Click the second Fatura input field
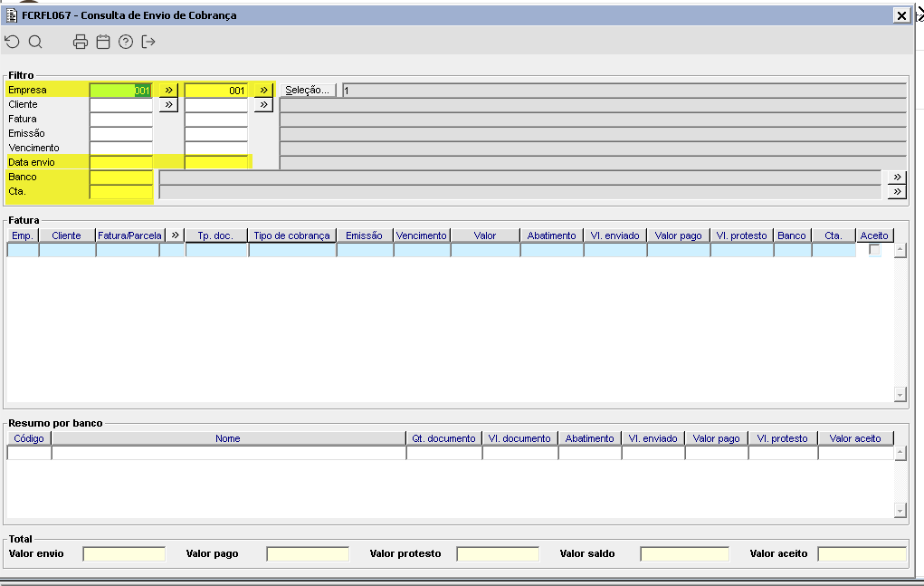 pyautogui.click(x=216, y=119)
